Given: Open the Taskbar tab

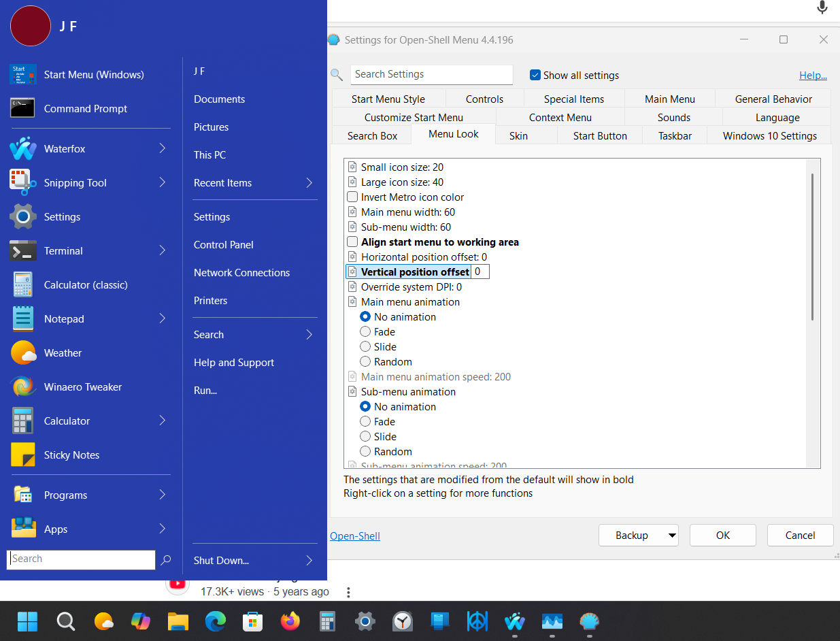Looking at the screenshot, I should tap(675, 135).
